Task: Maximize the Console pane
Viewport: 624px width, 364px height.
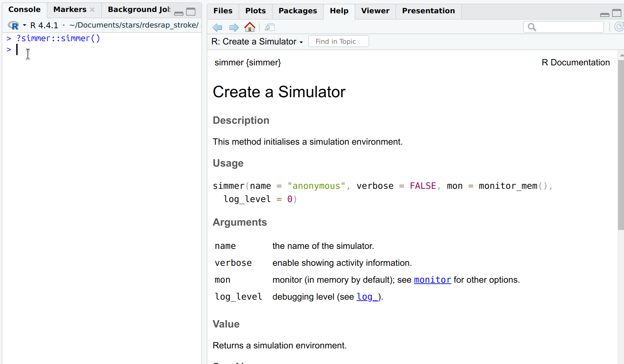Action: click(x=191, y=12)
